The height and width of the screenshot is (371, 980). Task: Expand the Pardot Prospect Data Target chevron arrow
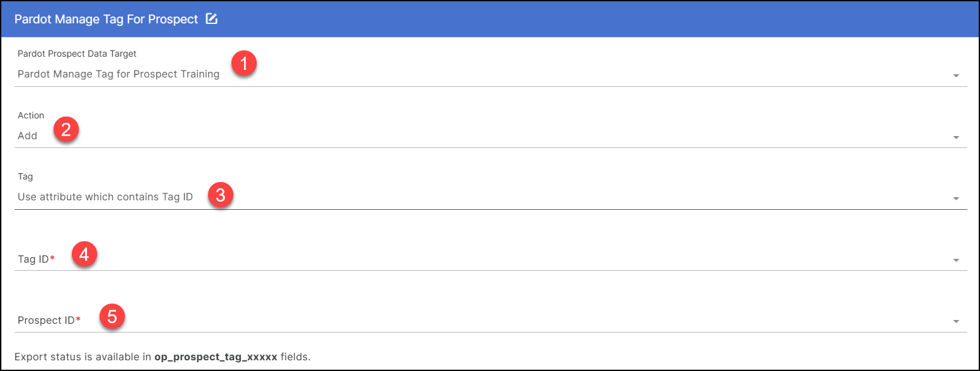(x=957, y=75)
